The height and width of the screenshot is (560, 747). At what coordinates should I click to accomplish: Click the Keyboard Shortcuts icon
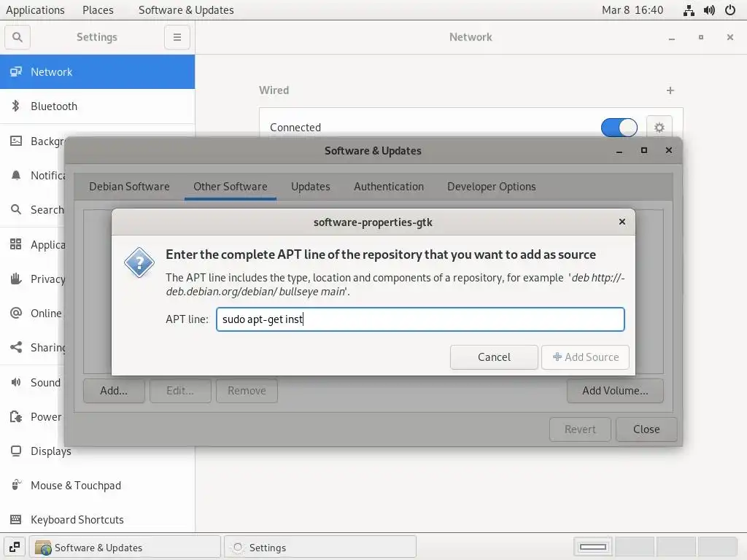coord(16,519)
